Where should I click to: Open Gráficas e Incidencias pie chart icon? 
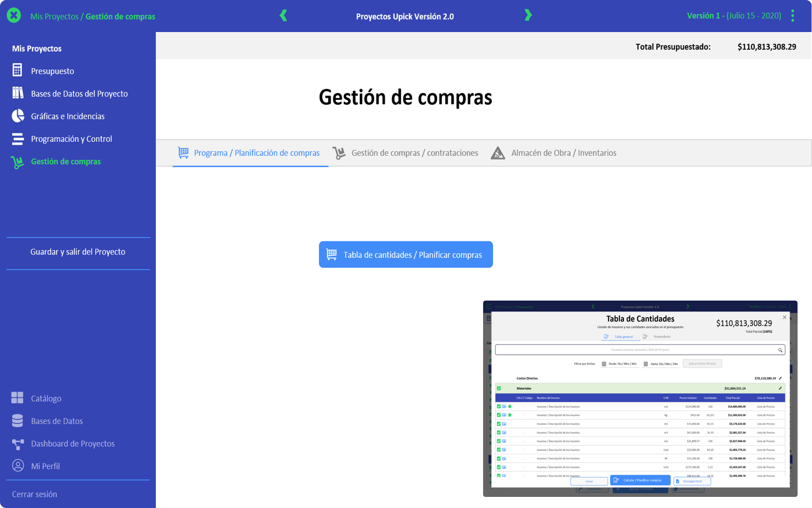click(18, 116)
